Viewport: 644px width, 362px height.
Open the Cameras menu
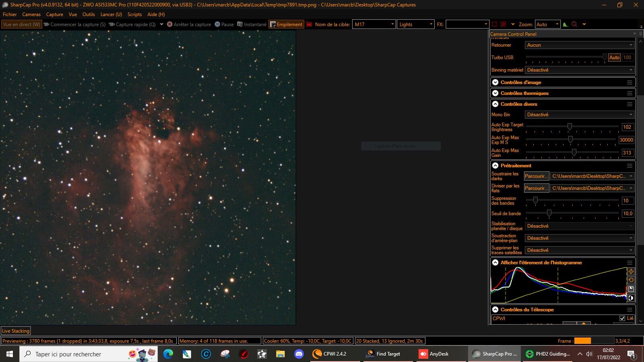point(31,14)
